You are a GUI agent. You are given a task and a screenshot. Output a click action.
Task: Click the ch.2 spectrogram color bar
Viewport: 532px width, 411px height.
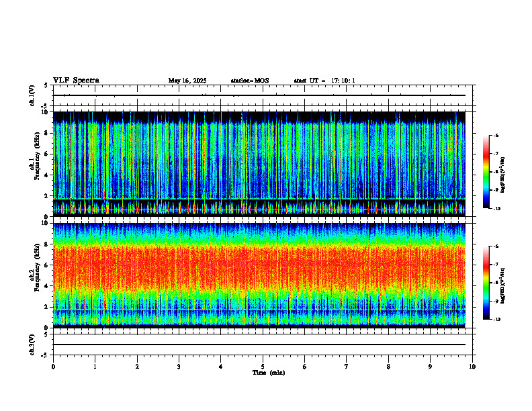tap(486, 283)
